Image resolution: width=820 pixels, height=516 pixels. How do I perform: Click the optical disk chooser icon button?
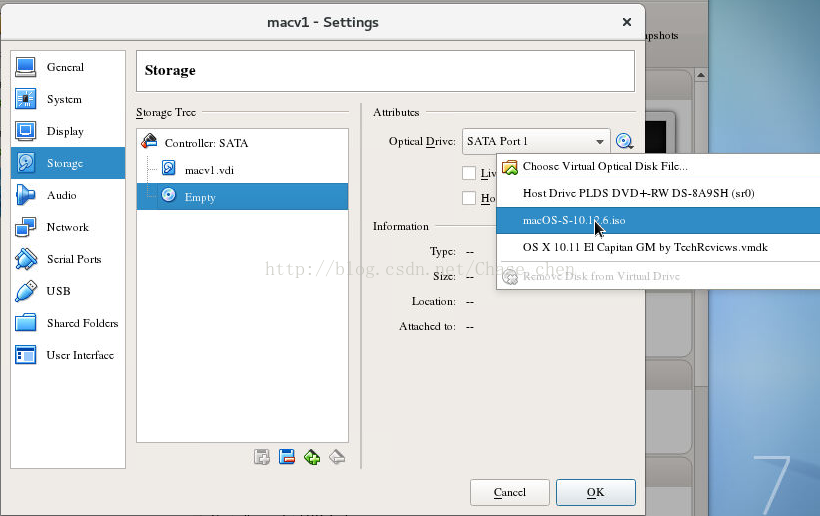(x=624, y=141)
